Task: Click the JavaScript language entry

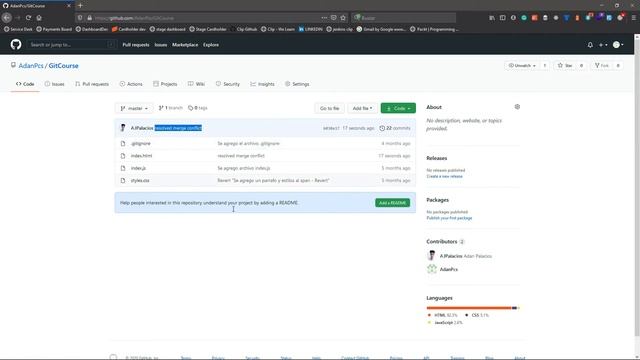Action: point(445,322)
